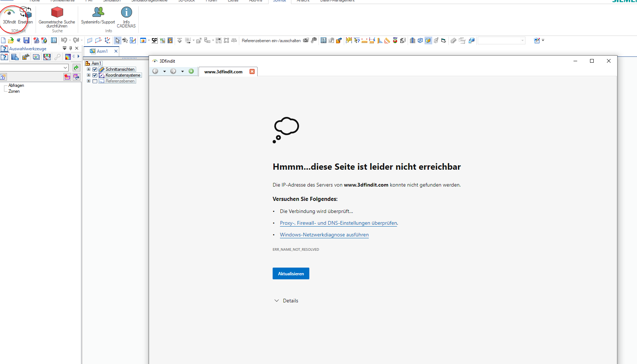Save with the floppy disk icon
This screenshot has height=364, width=637.
[26, 40]
